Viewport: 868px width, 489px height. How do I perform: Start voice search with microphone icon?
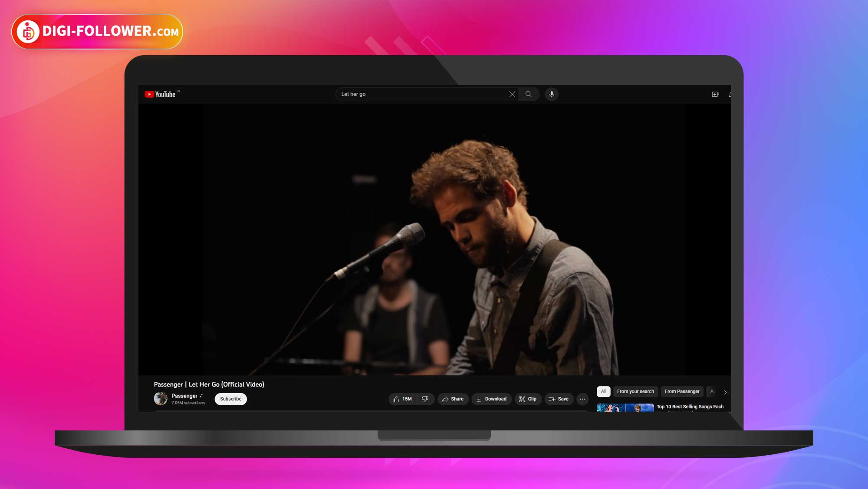[x=552, y=94]
